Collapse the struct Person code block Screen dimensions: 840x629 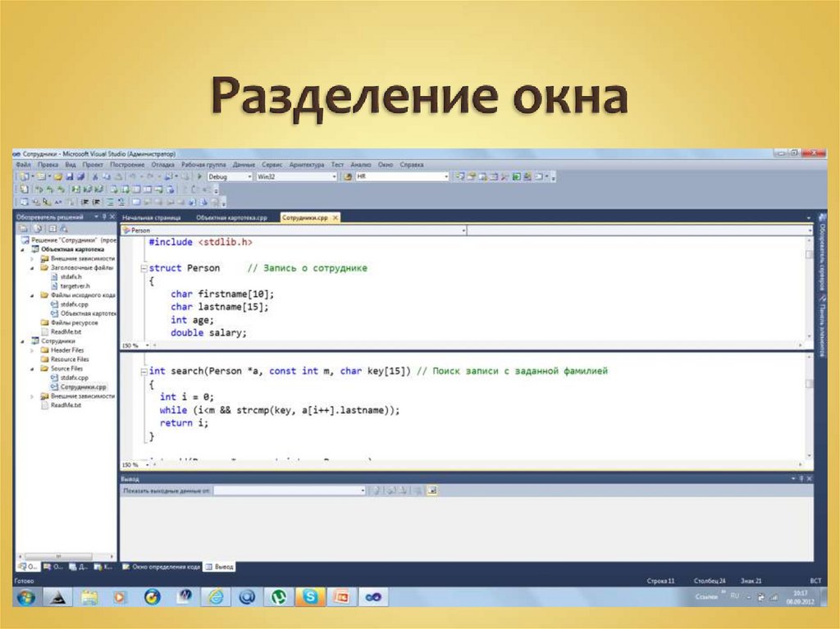[144, 268]
